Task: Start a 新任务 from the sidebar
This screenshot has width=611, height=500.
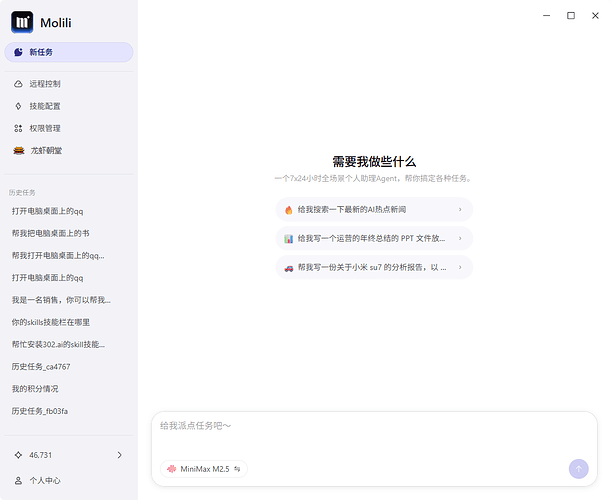Action: click(68, 52)
